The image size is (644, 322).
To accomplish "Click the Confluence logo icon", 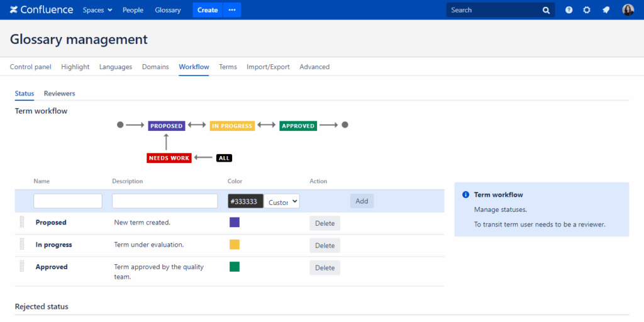I will point(13,10).
